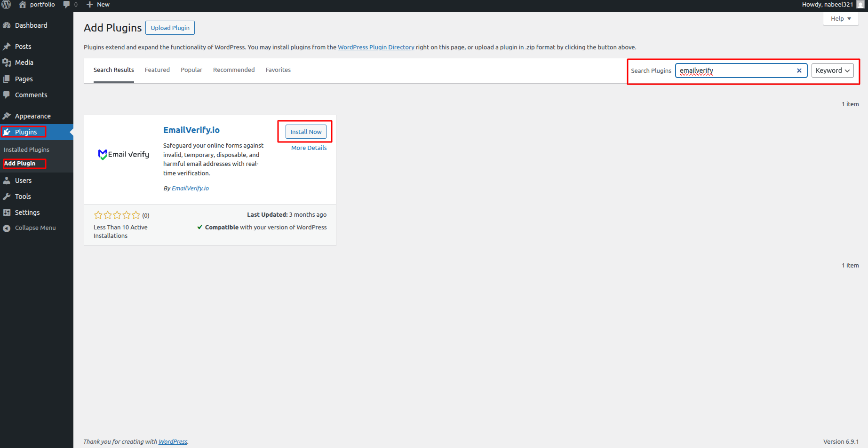The height and width of the screenshot is (448, 868).
Task: Click the Comments speech bubble icon in the sidebar
Action: pos(7,95)
